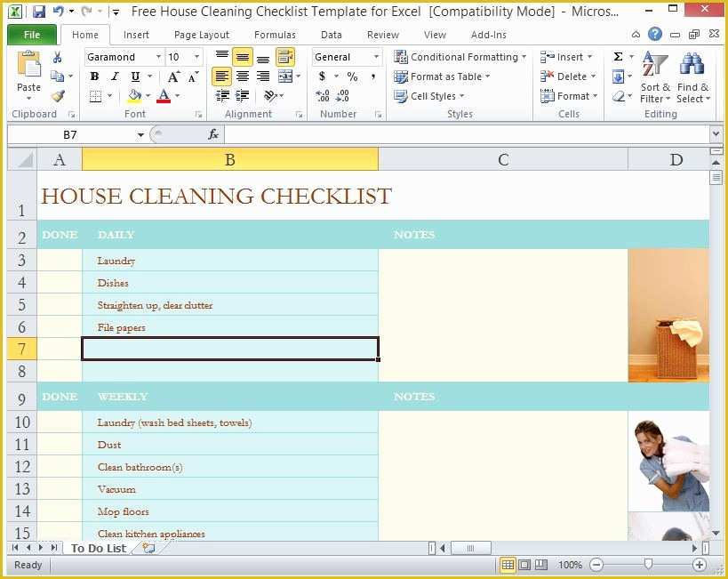Click the Insert Function fx icon
This screenshot has height=579, width=728.
click(x=212, y=134)
